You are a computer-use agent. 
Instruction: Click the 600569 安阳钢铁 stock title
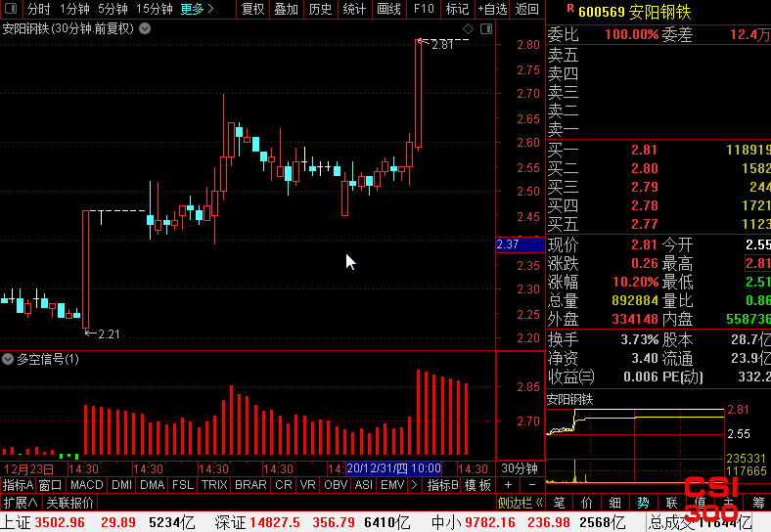click(x=634, y=12)
